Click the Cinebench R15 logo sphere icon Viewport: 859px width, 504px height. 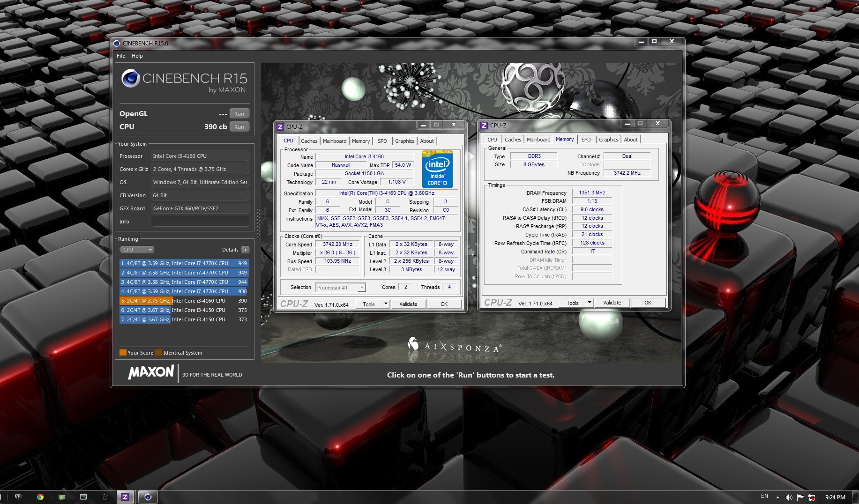pos(130,78)
